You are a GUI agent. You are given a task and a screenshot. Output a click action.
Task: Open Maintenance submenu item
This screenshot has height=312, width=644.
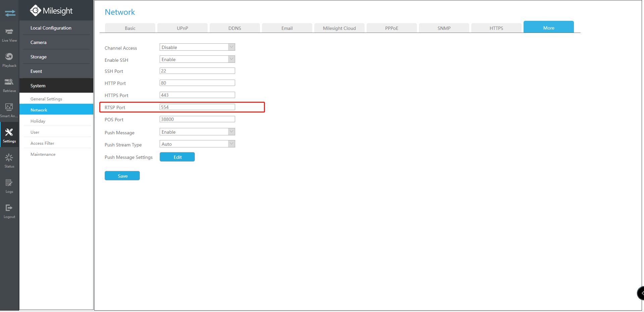click(x=56, y=154)
